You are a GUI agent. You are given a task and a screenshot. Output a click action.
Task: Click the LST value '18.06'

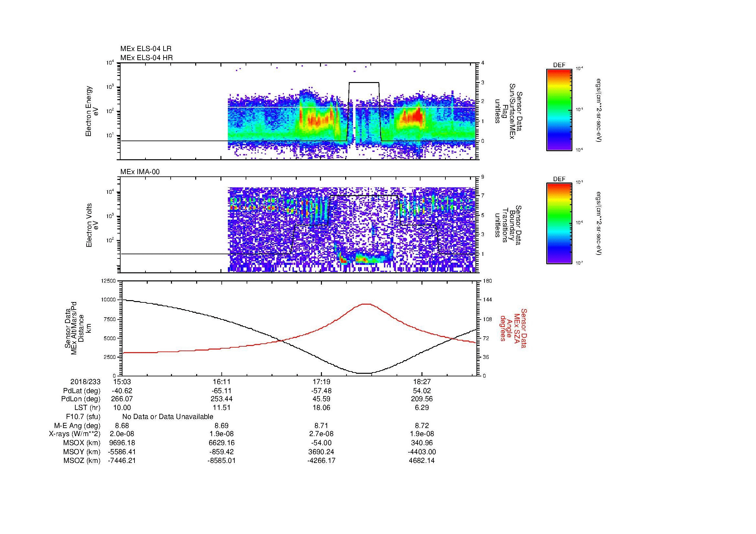click(321, 408)
